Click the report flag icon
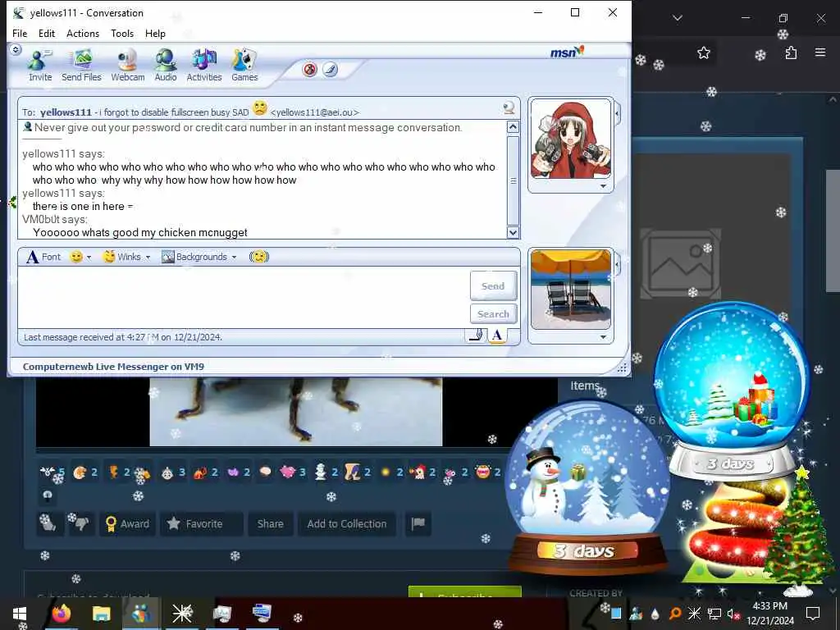840x630 pixels. click(418, 524)
